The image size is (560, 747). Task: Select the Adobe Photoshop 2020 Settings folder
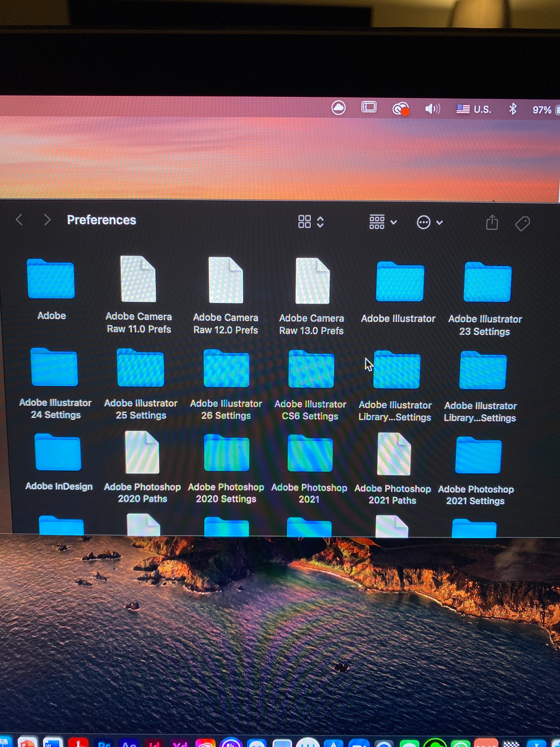point(226,453)
